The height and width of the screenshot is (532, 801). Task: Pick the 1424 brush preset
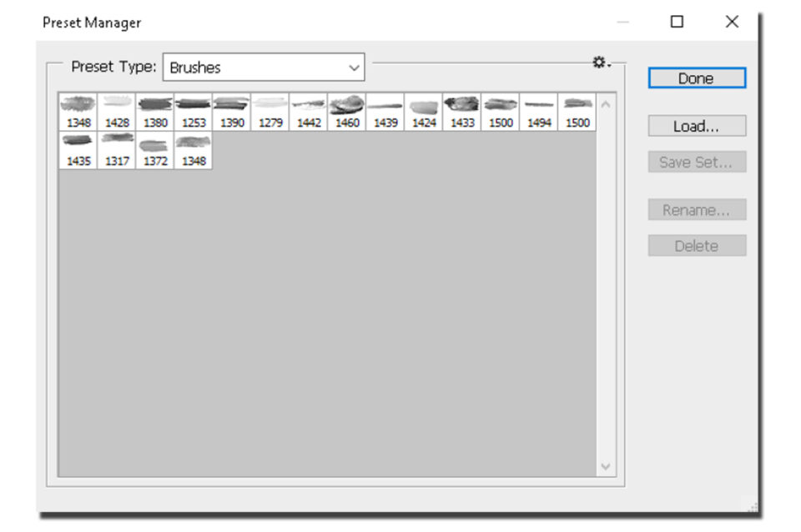424,113
